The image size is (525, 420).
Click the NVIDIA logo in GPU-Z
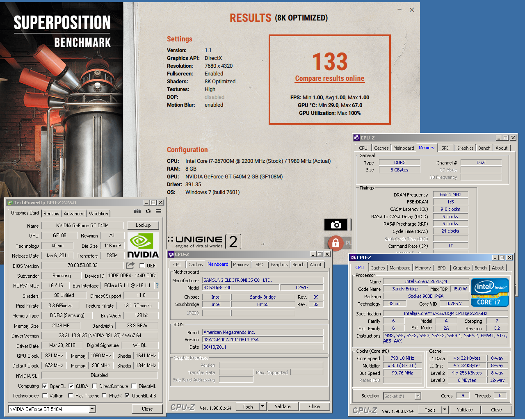point(143,245)
